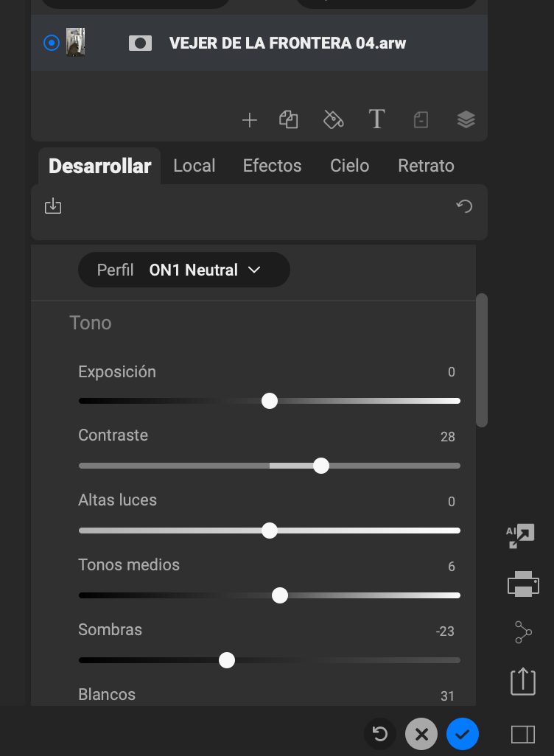Switch to the Efectos tab
Image resolution: width=554 pixels, height=756 pixels.
pos(272,166)
